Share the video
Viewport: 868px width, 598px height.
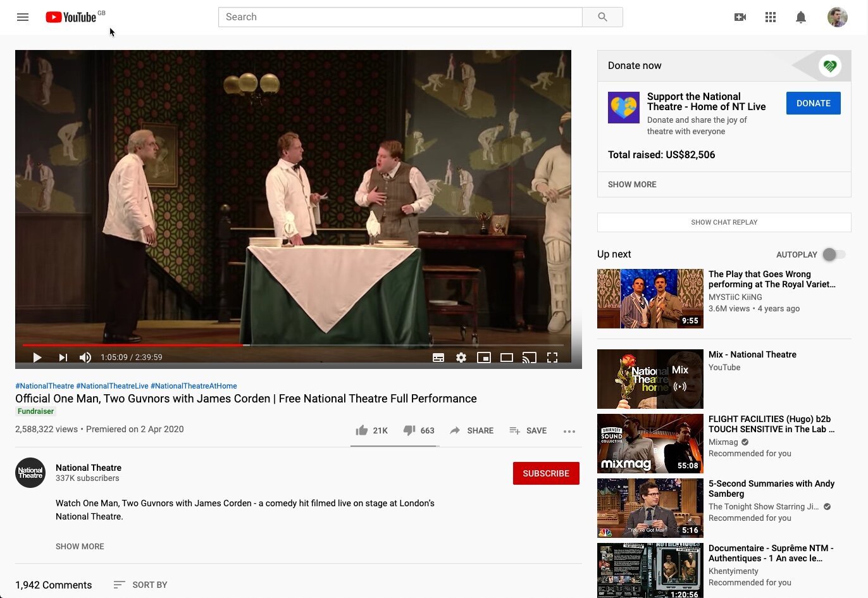471,430
